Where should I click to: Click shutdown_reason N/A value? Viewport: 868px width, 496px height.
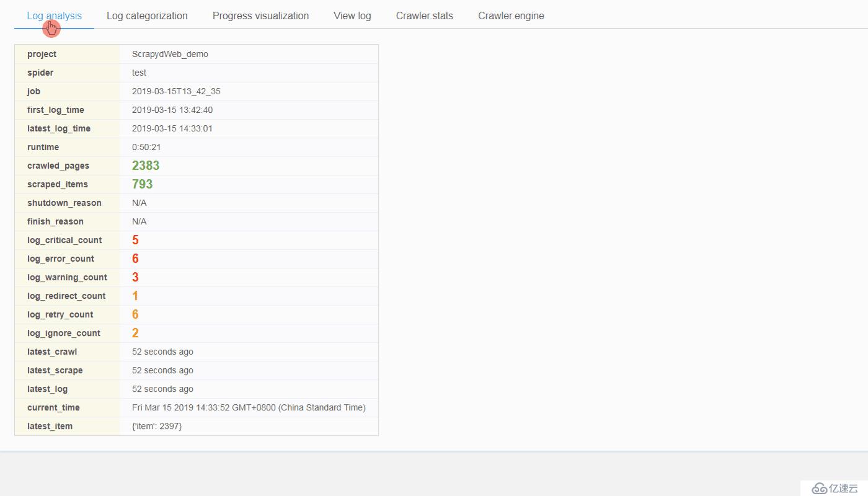139,203
